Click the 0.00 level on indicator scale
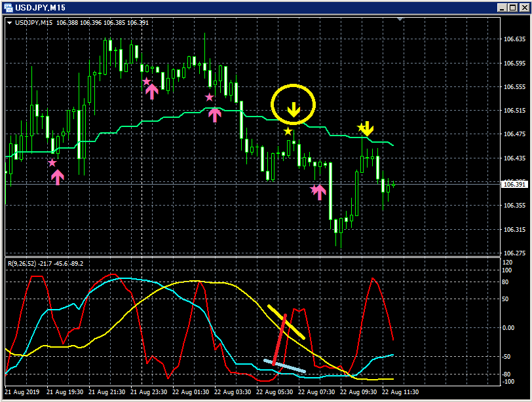Image resolution: width=532 pixels, height=402 pixels. point(508,328)
